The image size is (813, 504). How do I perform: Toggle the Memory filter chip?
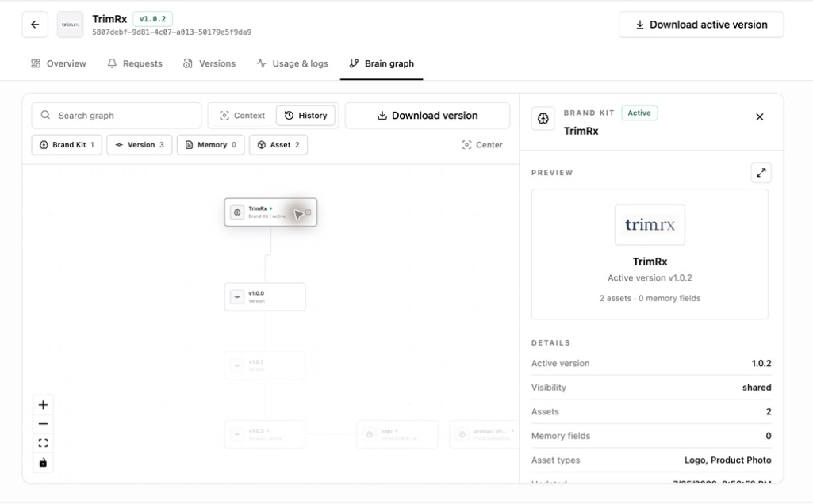[210, 144]
